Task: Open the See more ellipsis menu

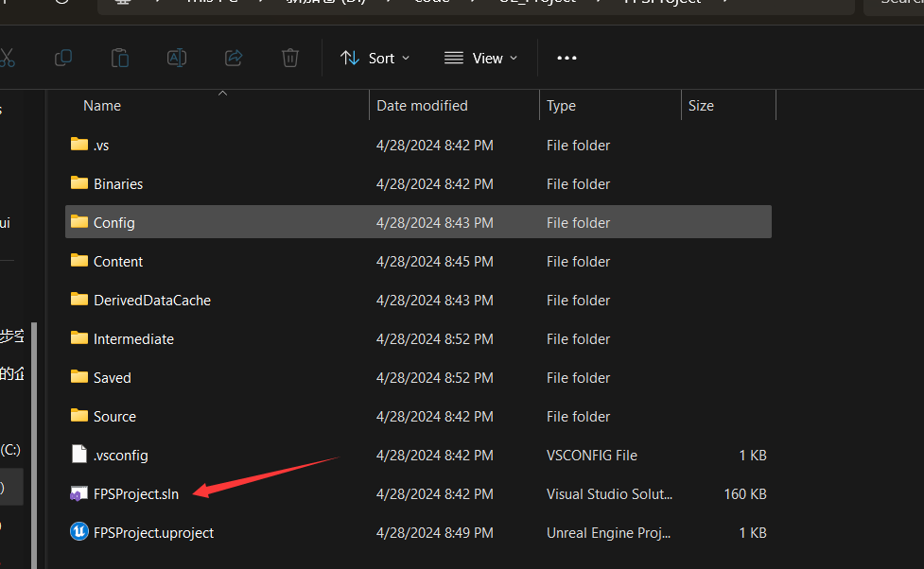Action: (567, 58)
